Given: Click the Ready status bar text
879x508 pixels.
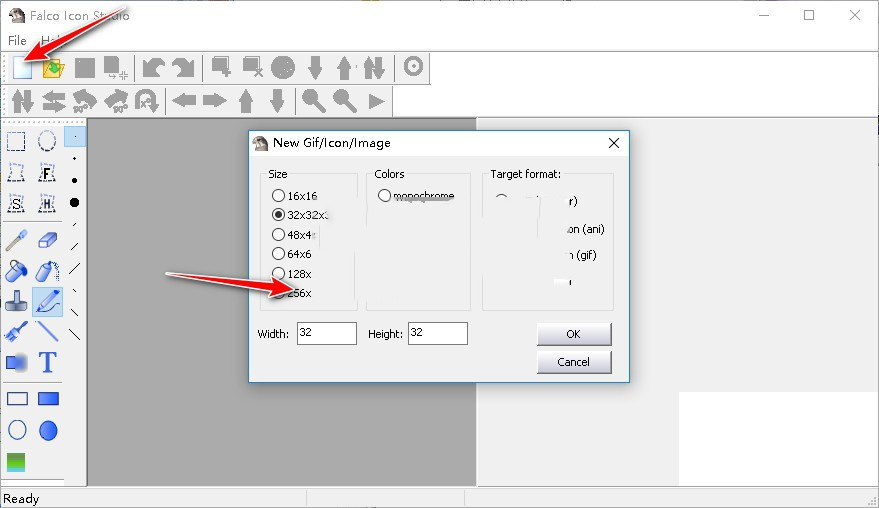Looking at the screenshot, I should (21, 498).
